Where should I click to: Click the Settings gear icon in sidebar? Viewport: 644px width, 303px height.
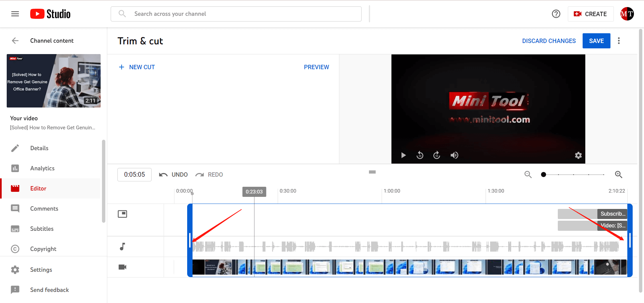(15, 270)
